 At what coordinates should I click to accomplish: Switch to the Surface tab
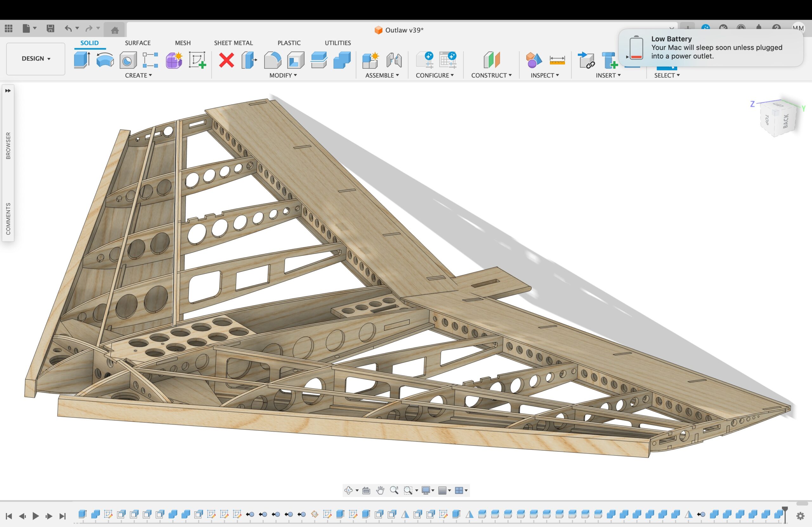137,43
